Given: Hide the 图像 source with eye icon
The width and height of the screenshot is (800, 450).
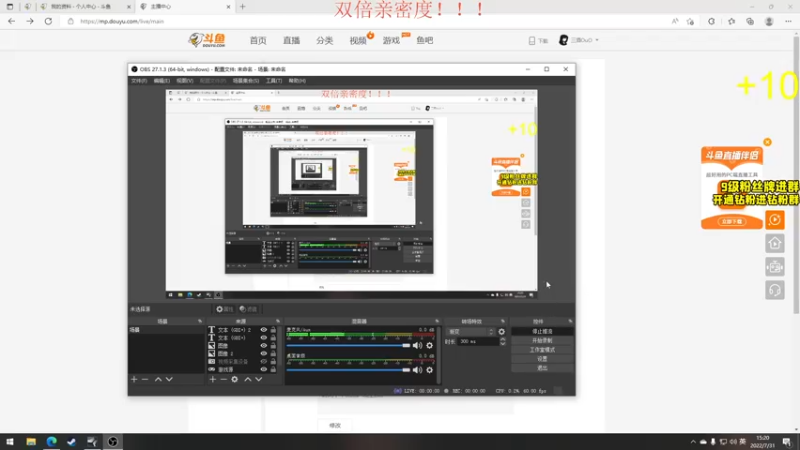Looking at the screenshot, I should [x=264, y=346].
